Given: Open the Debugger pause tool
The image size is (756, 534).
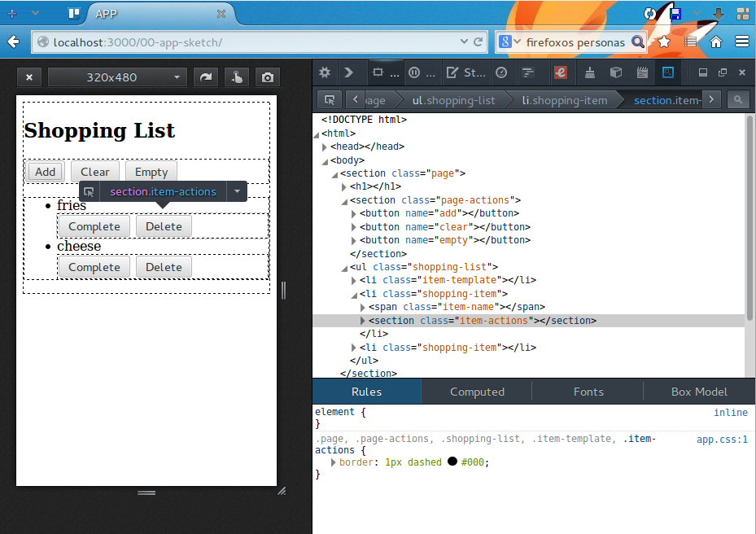Looking at the screenshot, I should coord(422,72).
